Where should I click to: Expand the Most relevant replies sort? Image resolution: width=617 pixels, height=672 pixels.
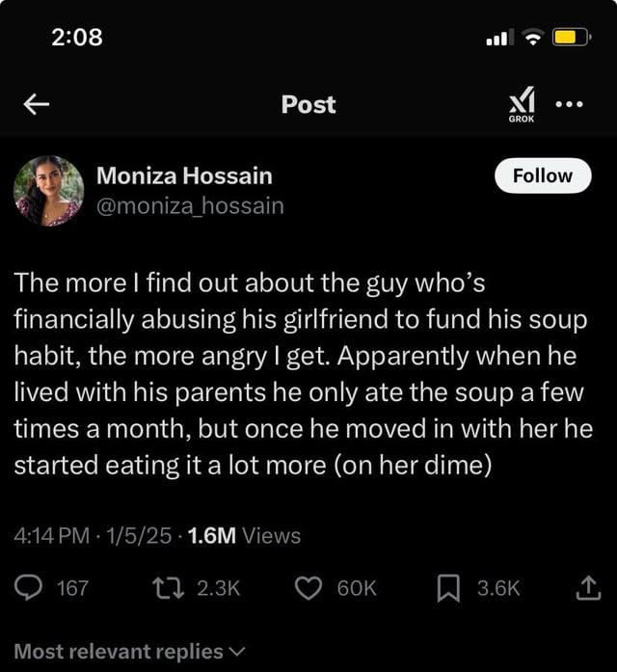(x=130, y=651)
